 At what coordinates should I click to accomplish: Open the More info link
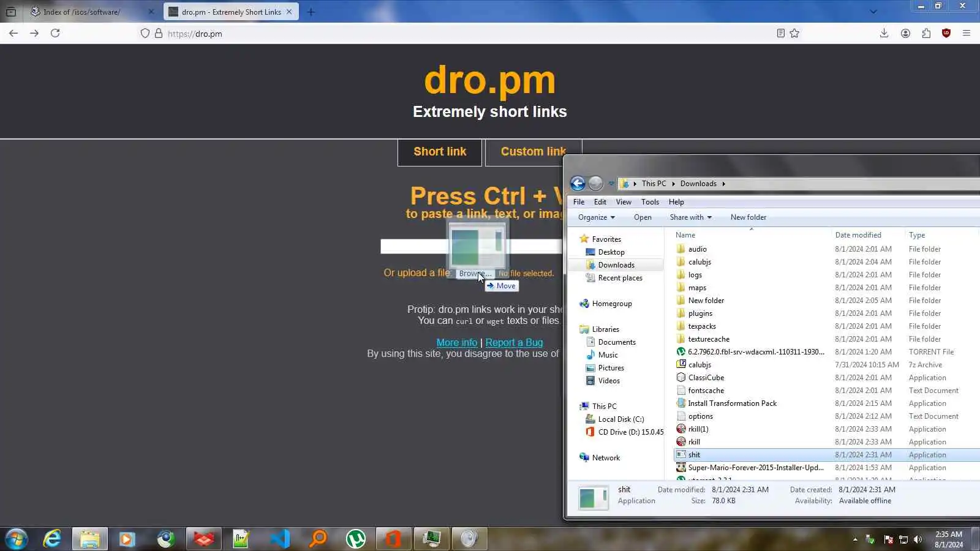457,343
